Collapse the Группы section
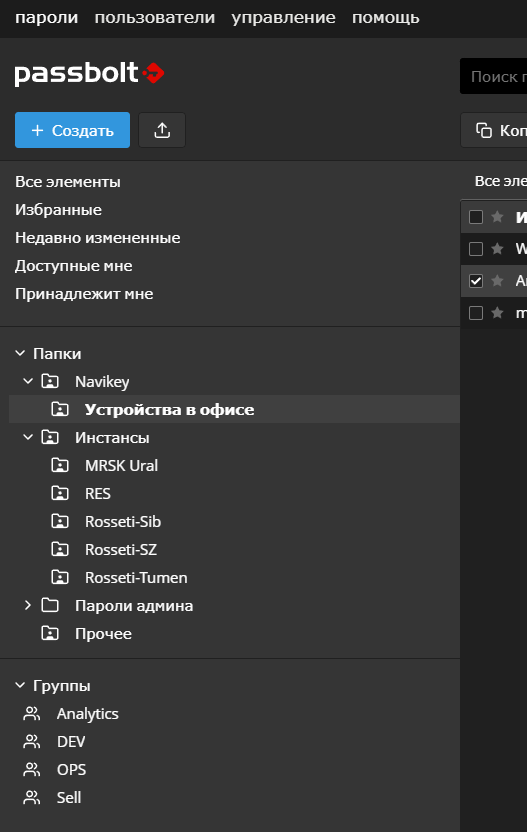 tap(20, 686)
